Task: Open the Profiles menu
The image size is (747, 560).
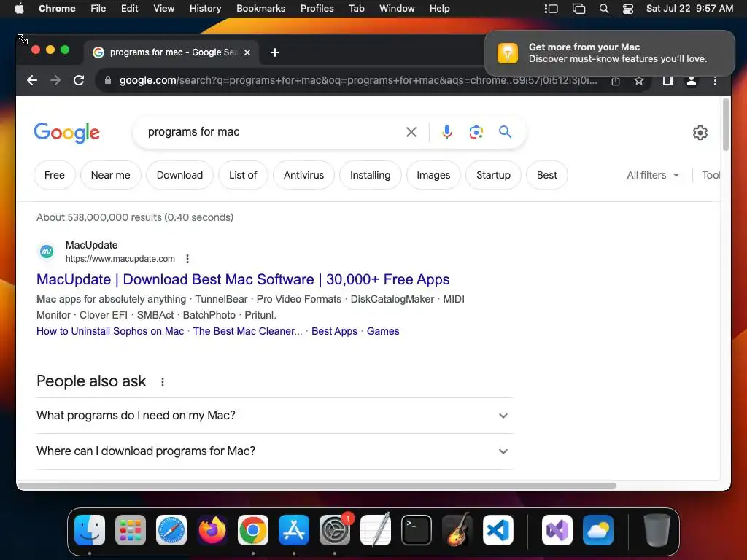Action: click(x=317, y=8)
